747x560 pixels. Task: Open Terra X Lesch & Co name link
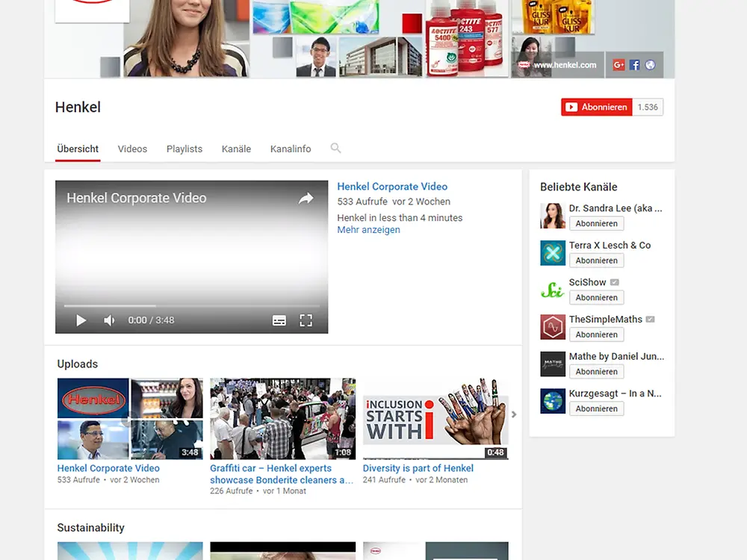(x=610, y=245)
